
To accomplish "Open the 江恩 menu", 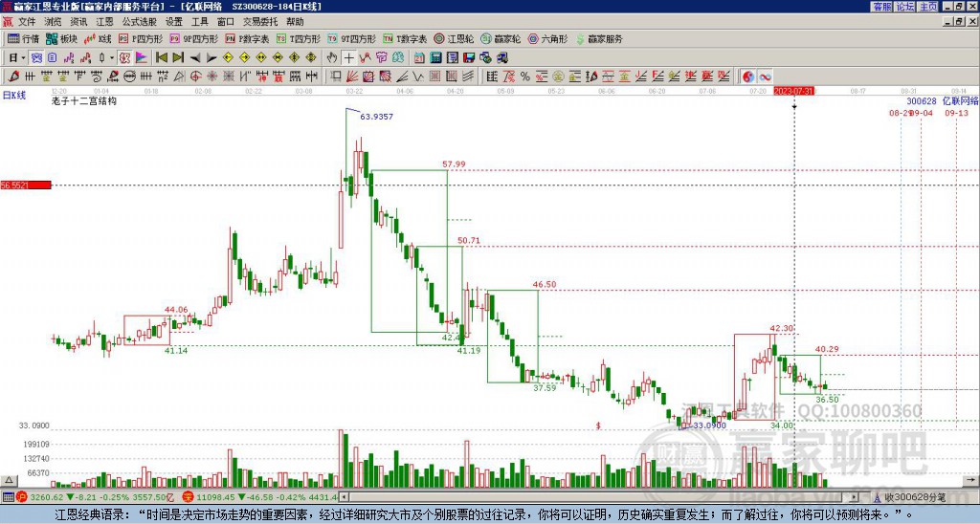I will 105,22.
